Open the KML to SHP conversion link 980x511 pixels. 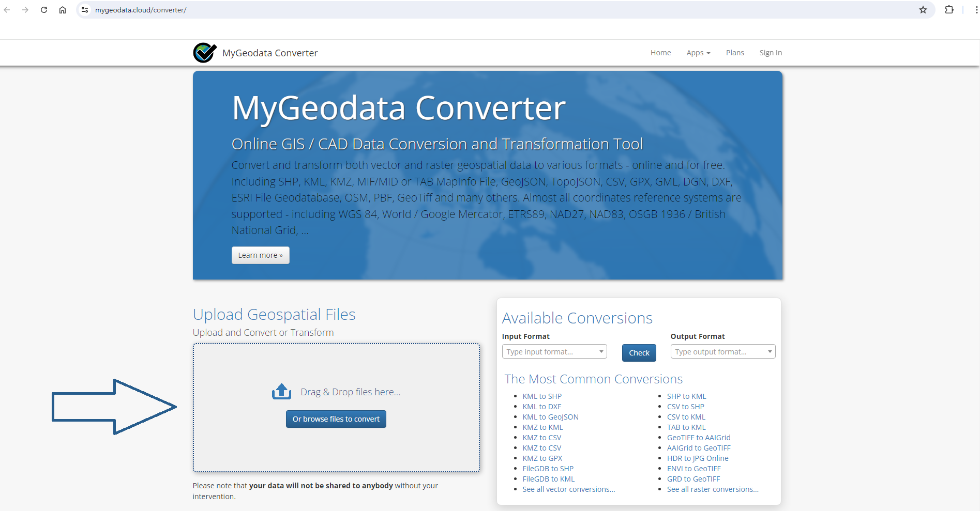tap(541, 396)
